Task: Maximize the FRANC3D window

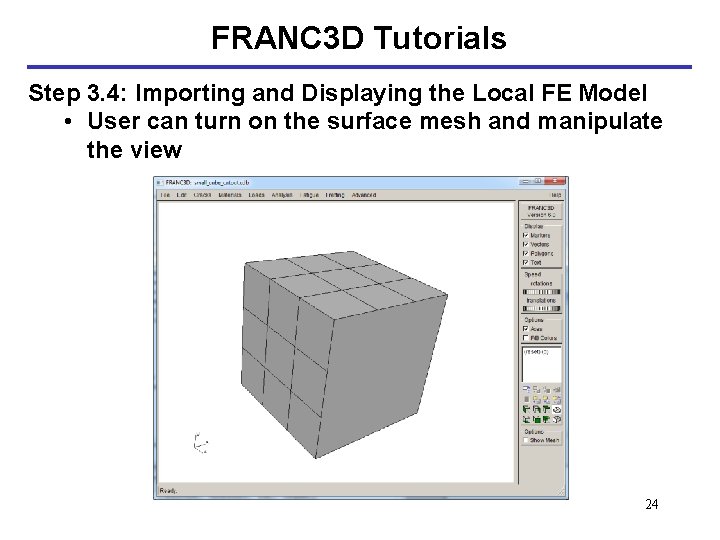Action: tap(538, 181)
